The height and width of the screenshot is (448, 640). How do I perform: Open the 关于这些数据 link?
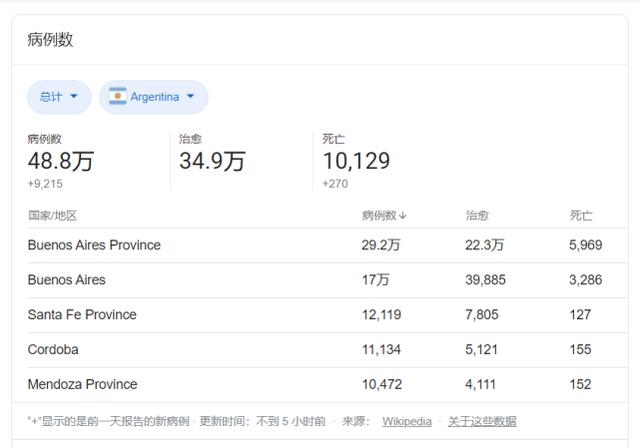[482, 421]
